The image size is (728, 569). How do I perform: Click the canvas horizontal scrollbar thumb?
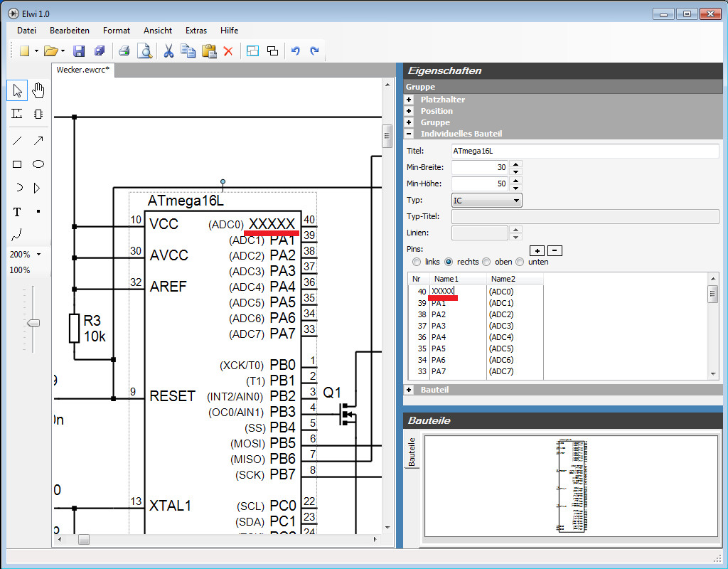click(x=84, y=539)
